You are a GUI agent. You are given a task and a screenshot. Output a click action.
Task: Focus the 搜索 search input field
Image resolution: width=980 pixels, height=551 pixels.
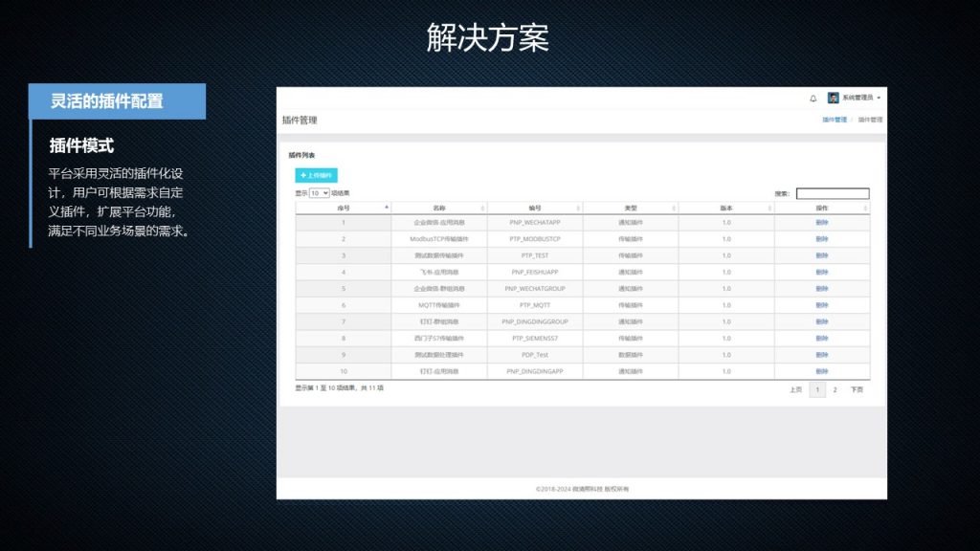click(833, 193)
